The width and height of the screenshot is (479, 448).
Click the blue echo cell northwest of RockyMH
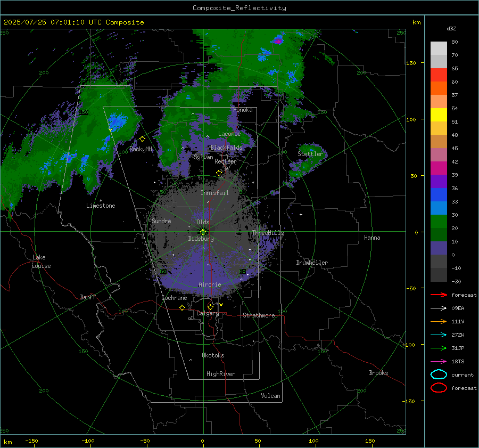tap(118, 121)
